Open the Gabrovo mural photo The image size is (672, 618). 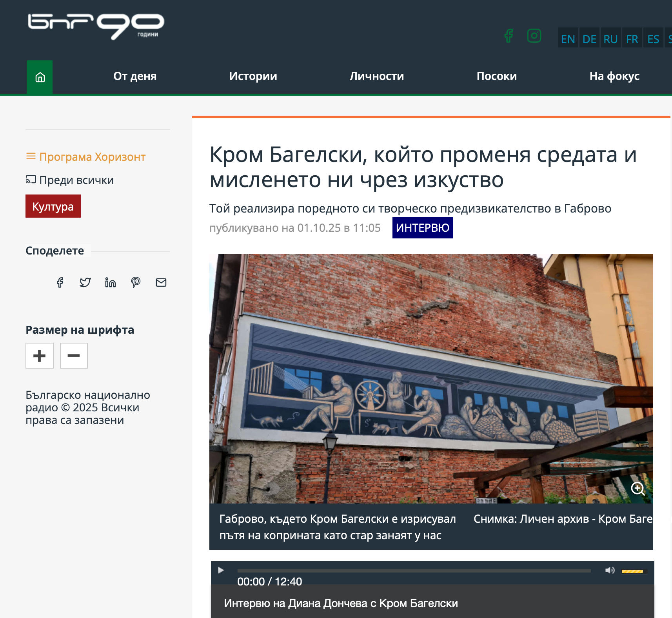click(x=431, y=379)
